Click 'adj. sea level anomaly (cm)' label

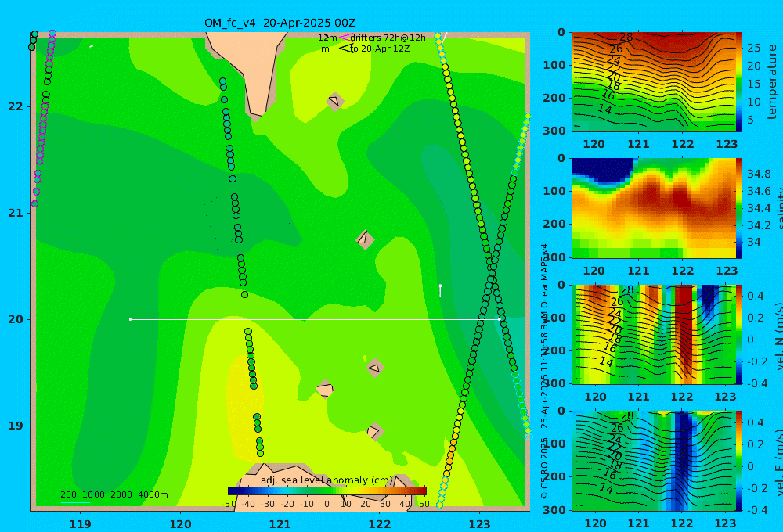[327, 480]
